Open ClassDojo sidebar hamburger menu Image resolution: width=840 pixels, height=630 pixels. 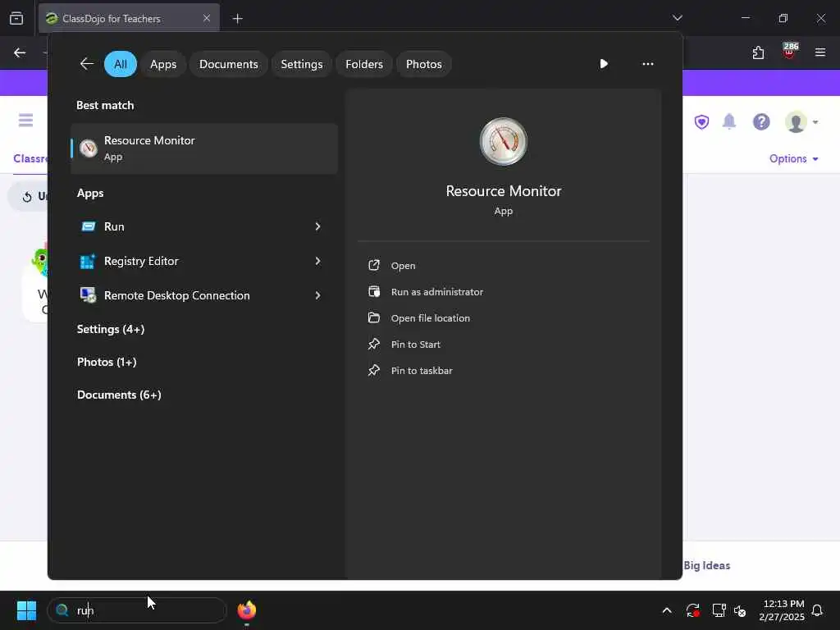click(25, 120)
